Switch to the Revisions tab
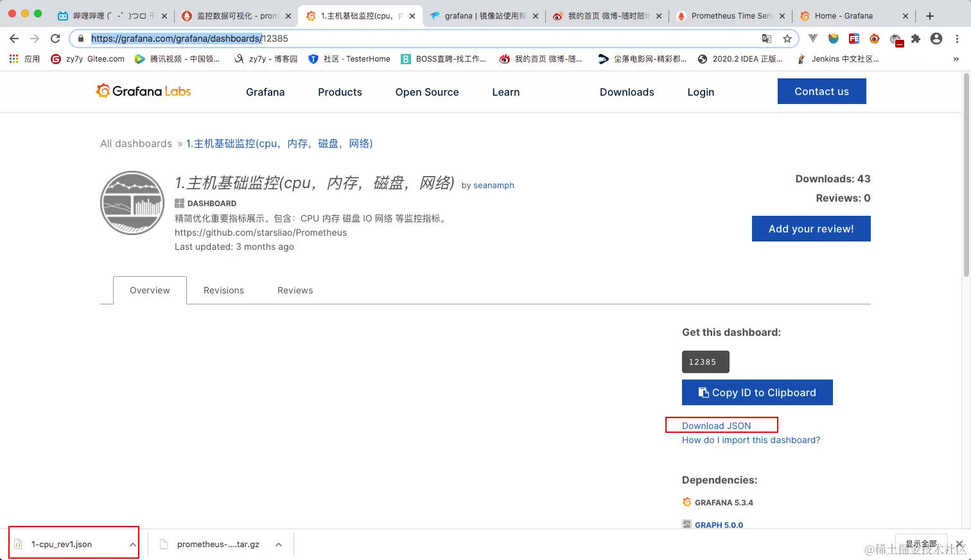The height and width of the screenshot is (560, 971). (223, 290)
